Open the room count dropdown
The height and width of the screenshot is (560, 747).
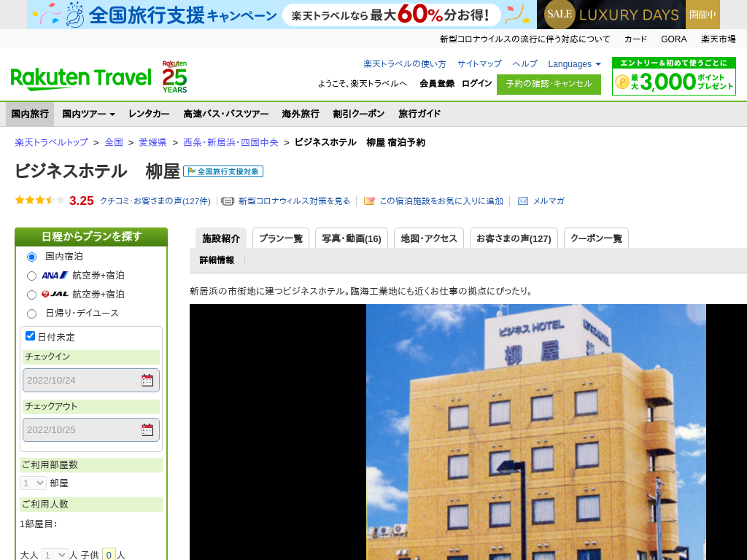point(33,483)
